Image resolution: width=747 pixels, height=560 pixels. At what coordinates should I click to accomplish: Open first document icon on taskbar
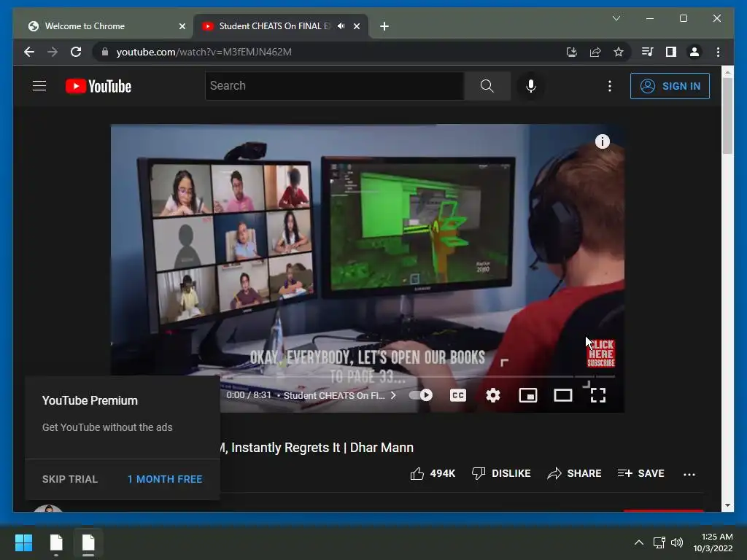[x=56, y=542]
